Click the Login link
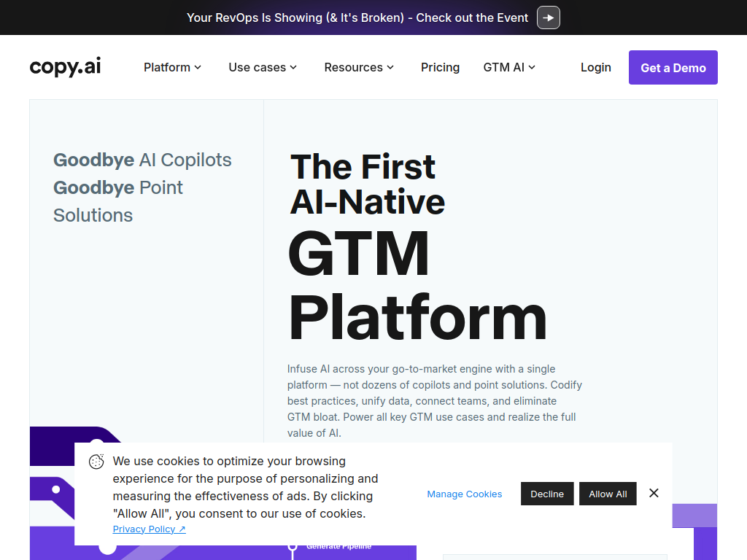Screen dimensions: 747x560 click(x=595, y=67)
